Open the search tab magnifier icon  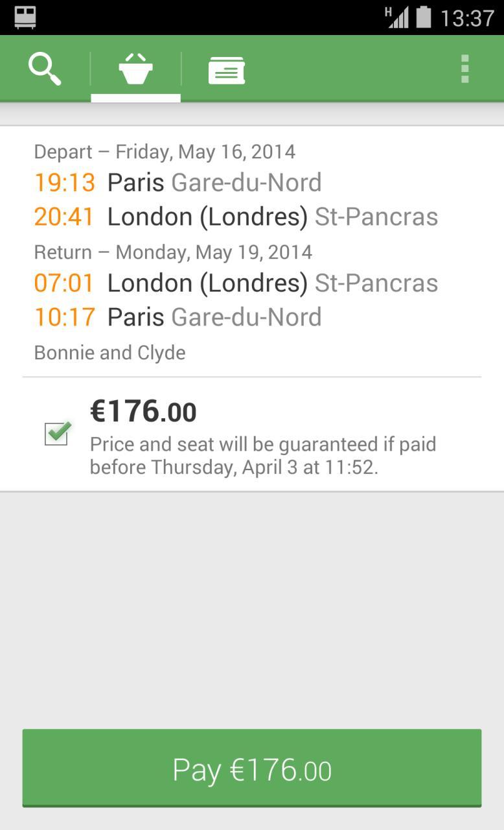[x=45, y=69]
